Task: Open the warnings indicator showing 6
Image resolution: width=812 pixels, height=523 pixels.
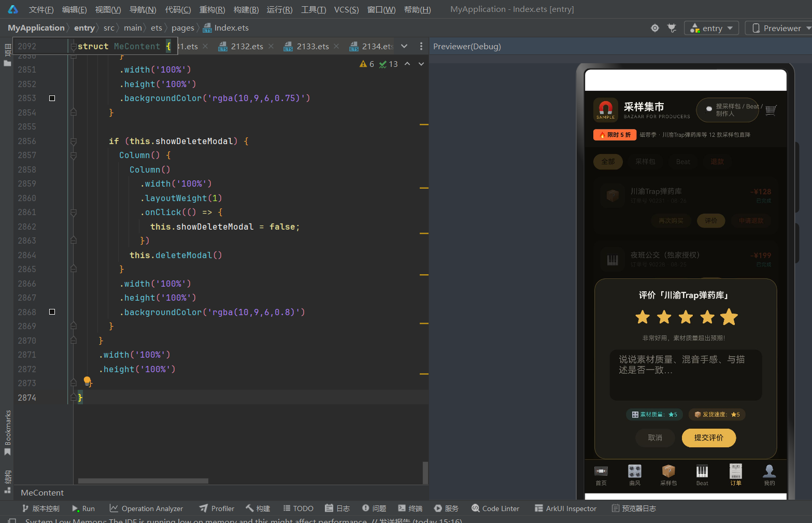Action: coord(367,64)
